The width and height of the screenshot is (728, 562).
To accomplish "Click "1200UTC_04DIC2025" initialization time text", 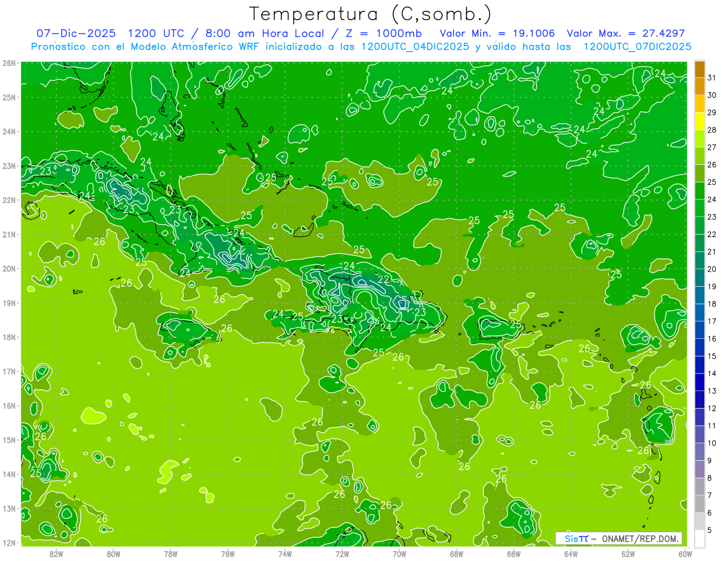I will (414, 47).
